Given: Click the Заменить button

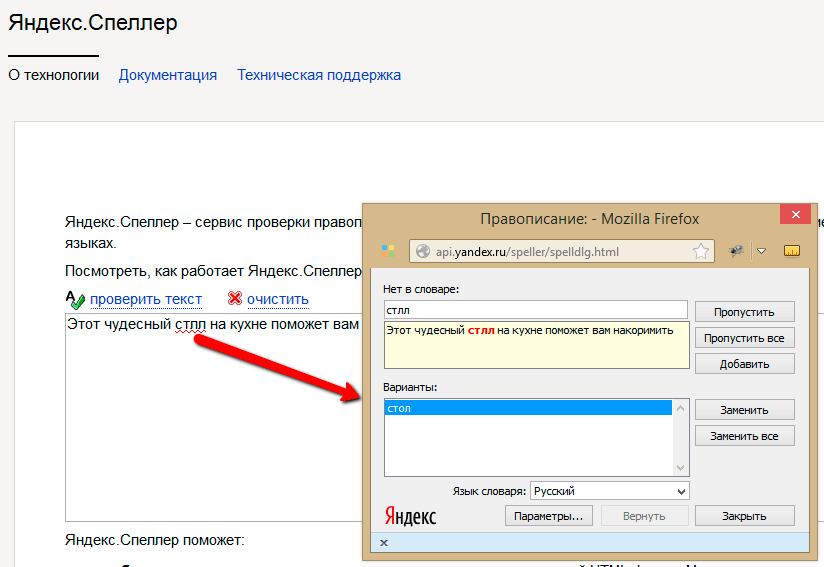Looking at the screenshot, I should click(745, 410).
